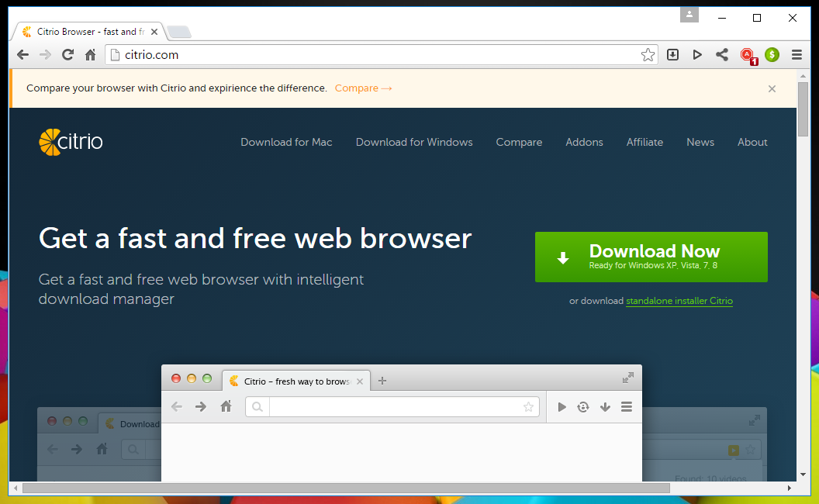Open Download for Mac page
Image resolution: width=819 pixels, height=504 pixels.
[286, 142]
